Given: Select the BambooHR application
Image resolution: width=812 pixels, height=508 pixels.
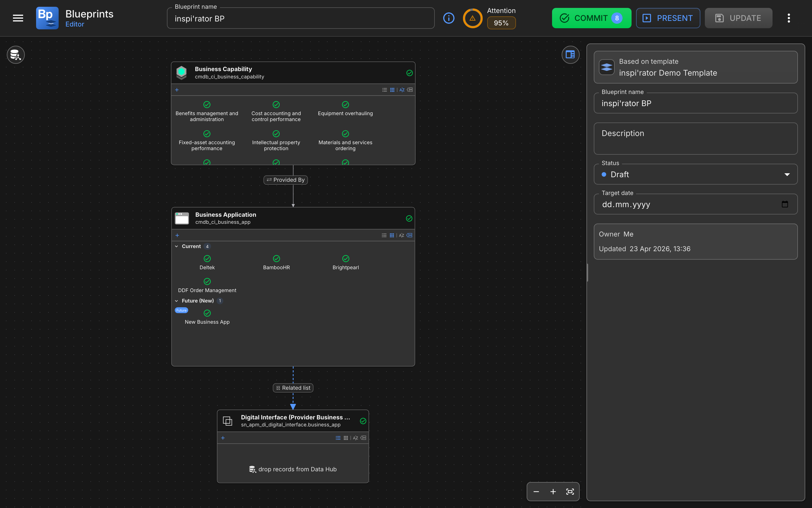Looking at the screenshot, I should coord(277,263).
